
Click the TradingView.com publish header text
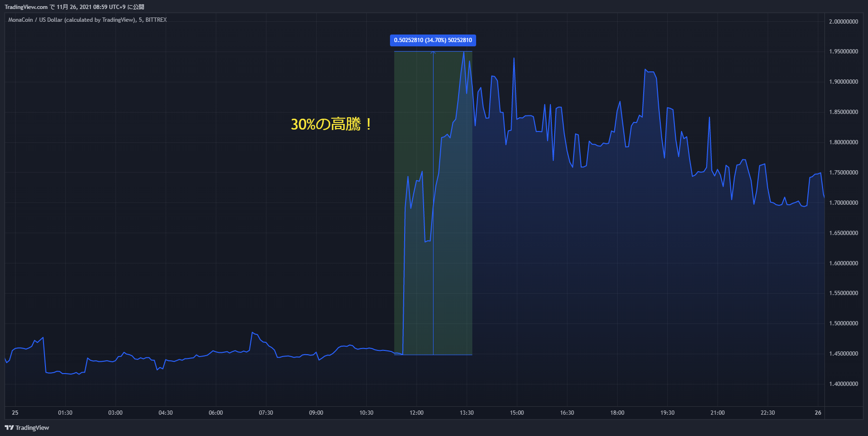point(74,7)
